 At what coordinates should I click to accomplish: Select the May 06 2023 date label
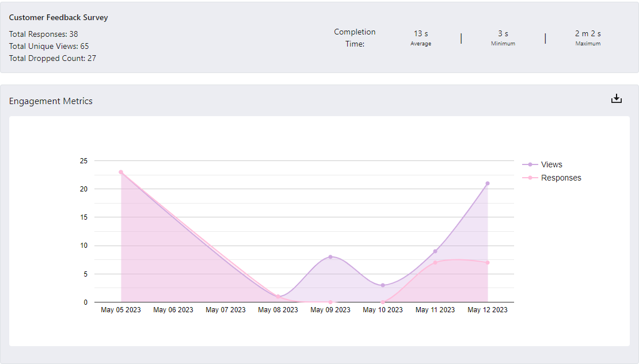click(x=173, y=310)
